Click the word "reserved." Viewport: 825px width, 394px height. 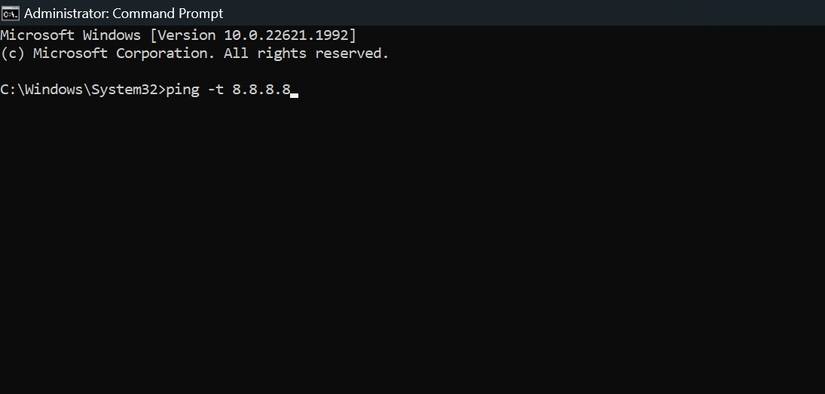point(352,54)
